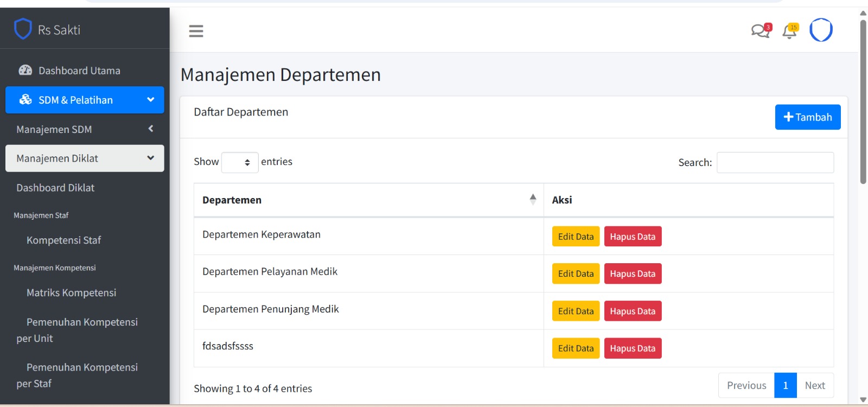
Task: Collapse the Manajemen Diklat submenu
Action: (150, 158)
